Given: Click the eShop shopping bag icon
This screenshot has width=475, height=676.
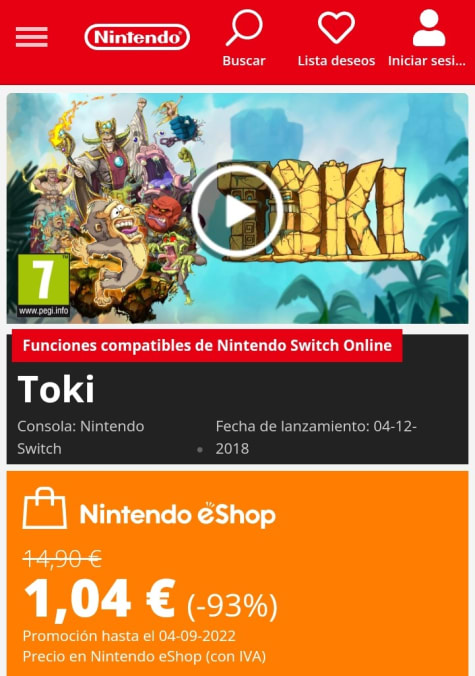Looking at the screenshot, I should (45, 508).
